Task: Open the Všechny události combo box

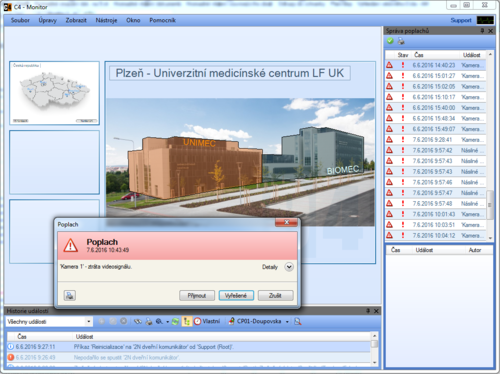Action: [x=49, y=322]
